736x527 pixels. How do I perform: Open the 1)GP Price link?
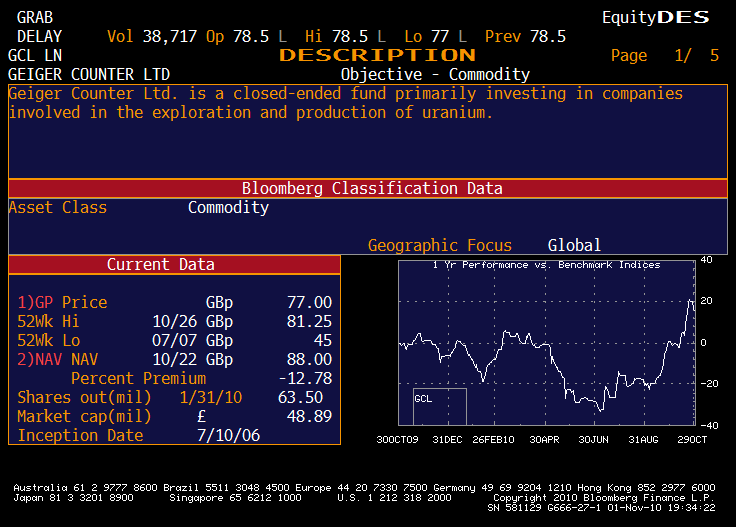coord(62,303)
